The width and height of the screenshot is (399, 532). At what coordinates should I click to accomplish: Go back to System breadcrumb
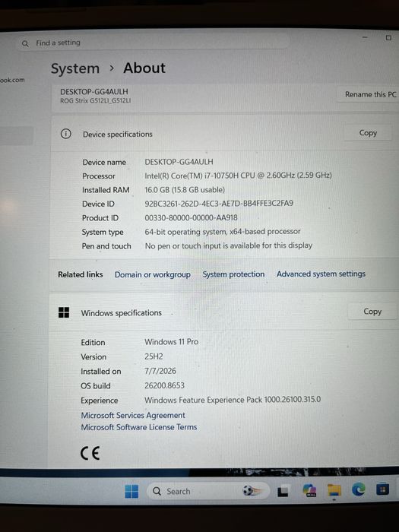75,69
